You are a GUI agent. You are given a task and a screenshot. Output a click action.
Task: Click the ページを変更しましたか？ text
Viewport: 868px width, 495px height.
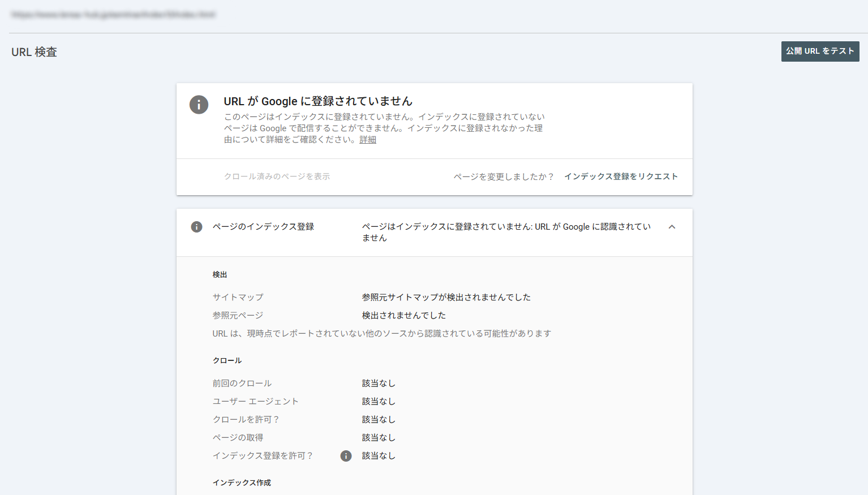pos(504,177)
